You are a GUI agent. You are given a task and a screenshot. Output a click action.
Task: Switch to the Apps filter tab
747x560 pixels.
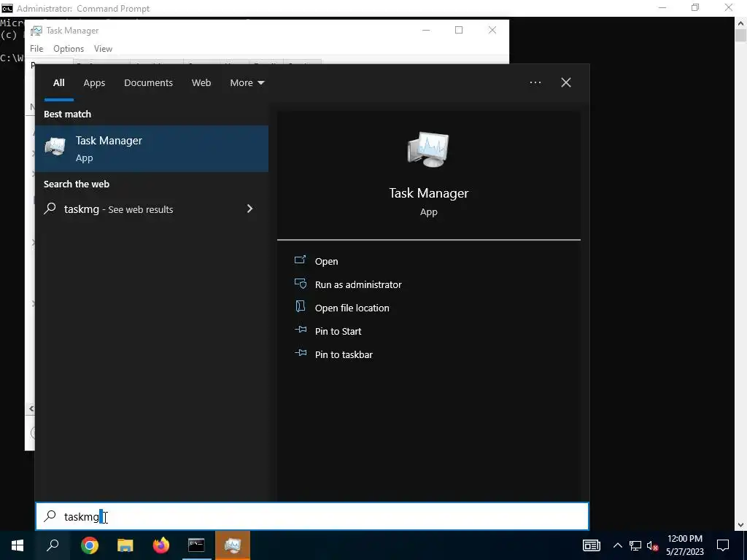point(94,83)
